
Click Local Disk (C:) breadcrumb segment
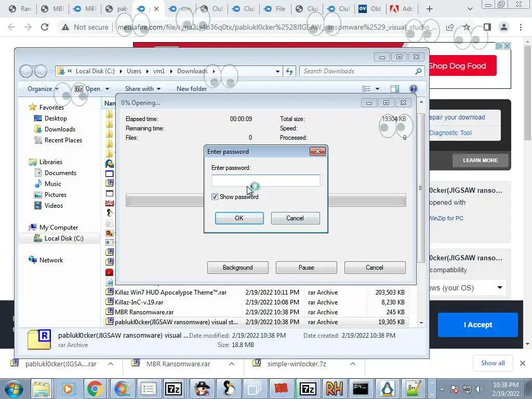(x=95, y=71)
